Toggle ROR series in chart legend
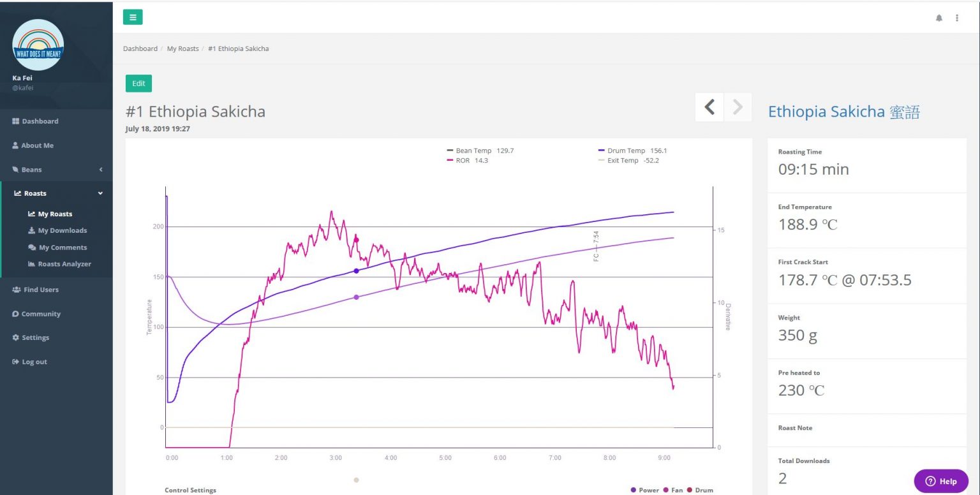This screenshot has height=495, width=980. click(x=463, y=161)
